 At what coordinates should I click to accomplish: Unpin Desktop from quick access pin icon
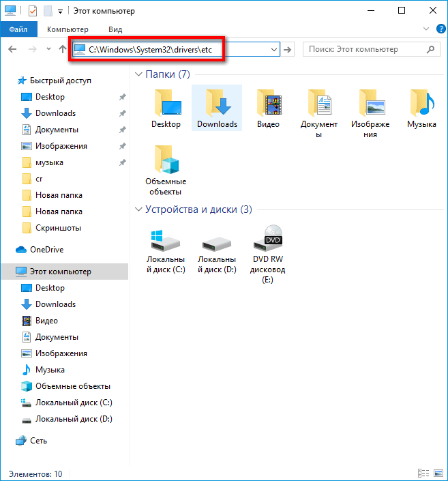click(x=122, y=97)
